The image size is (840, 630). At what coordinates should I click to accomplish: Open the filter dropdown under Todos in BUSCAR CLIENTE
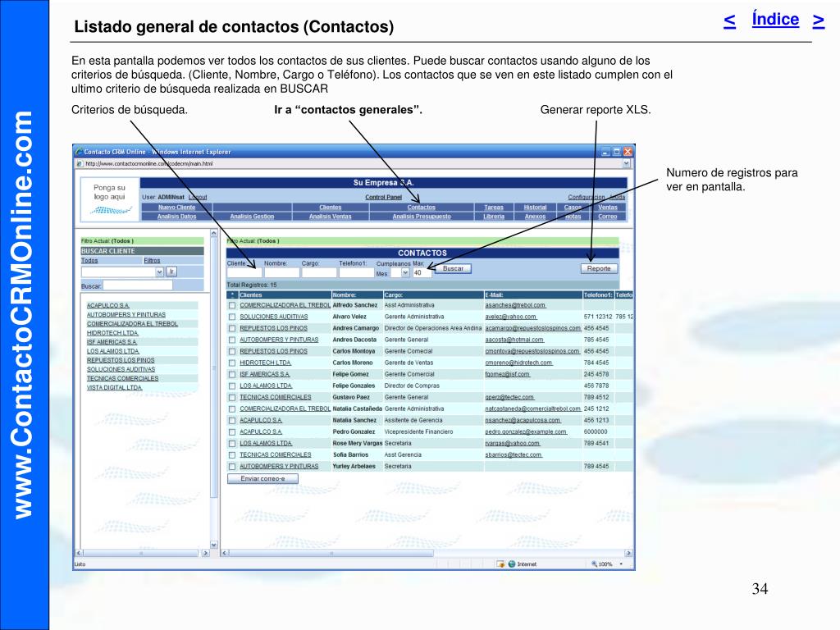pos(160,272)
